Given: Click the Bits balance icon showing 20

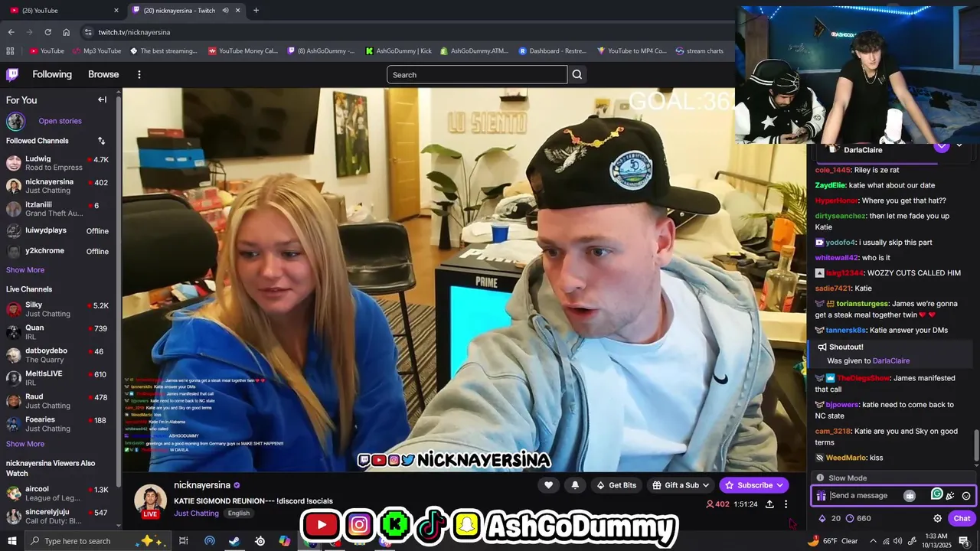Looking at the screenshot, I should coord(822,518).
